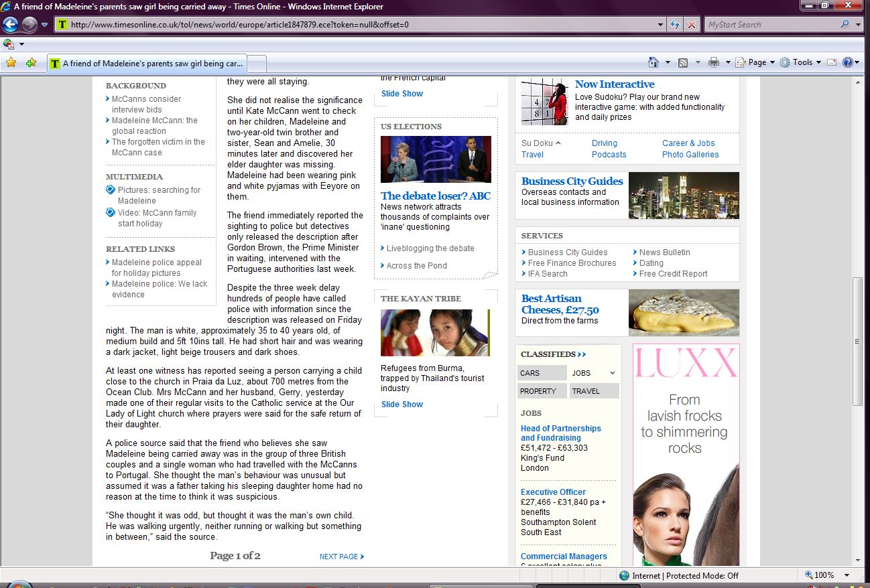Viewport: 870px width, 588px height.
Task: Click the Kayan Tribe photo thumbnail
Action: point(435,333)
